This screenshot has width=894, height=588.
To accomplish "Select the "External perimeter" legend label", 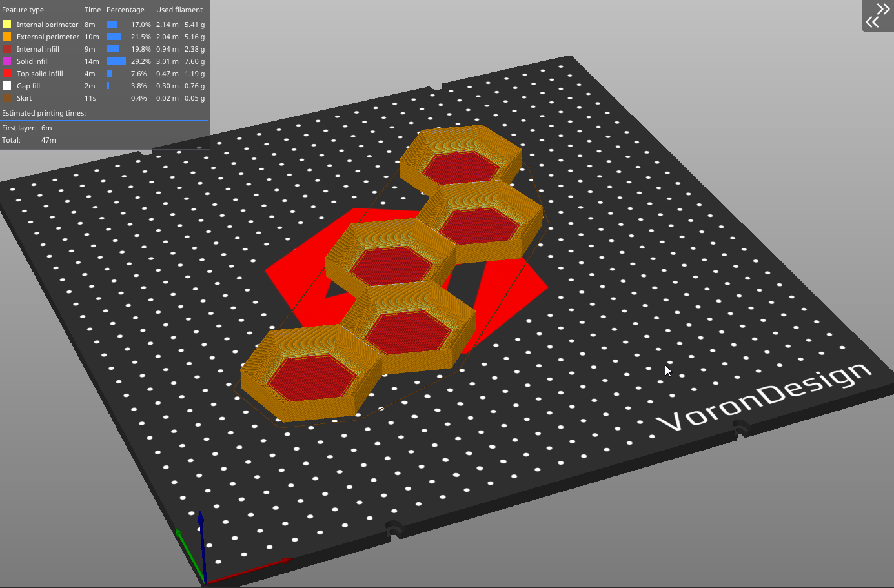I will click(x=48, y=37).
